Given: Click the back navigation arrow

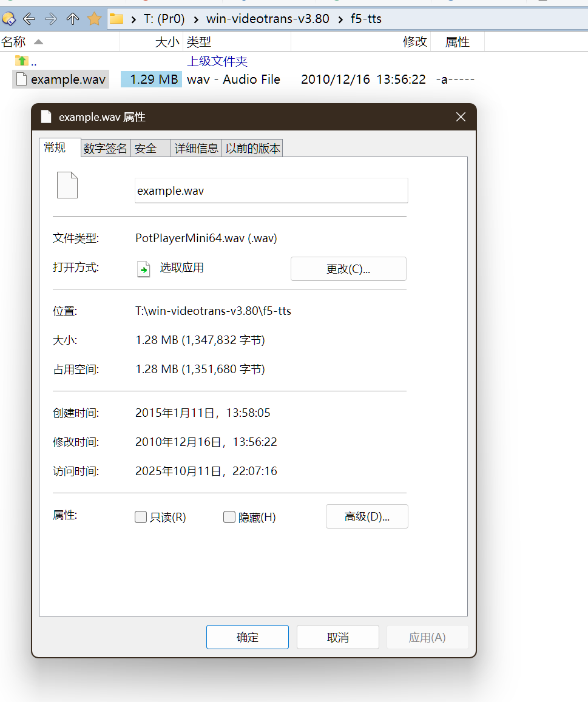Looking at the screenshot, I should coord(29,19).
